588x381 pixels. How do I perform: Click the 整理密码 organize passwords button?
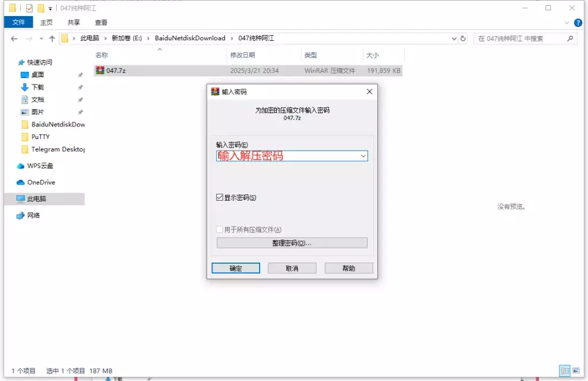[292, 242]
